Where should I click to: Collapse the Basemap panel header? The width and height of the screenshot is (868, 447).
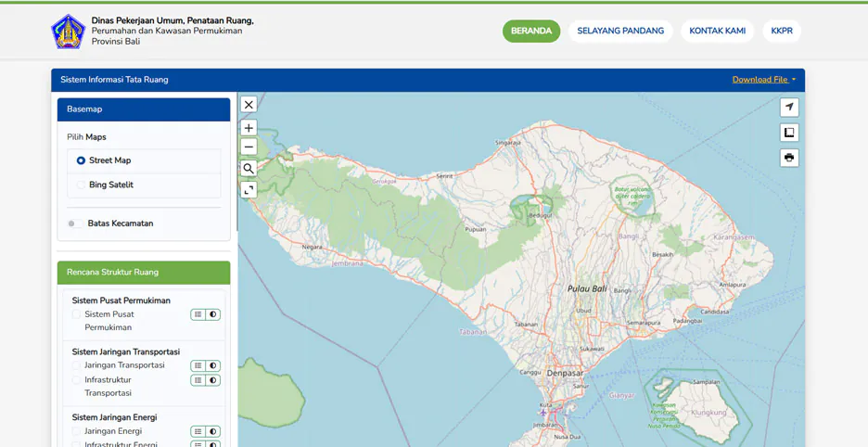pyautogui.click(x=144, y=109)
